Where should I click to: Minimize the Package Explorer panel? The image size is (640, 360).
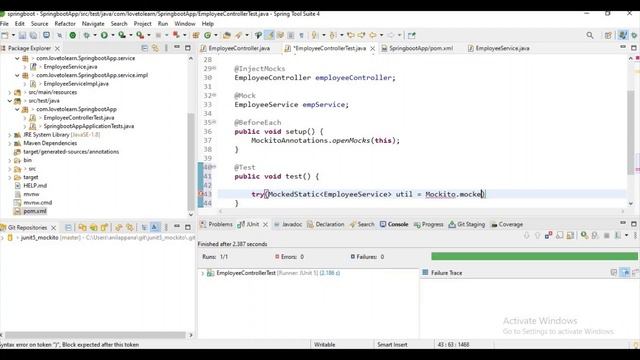tap(177, 48)
